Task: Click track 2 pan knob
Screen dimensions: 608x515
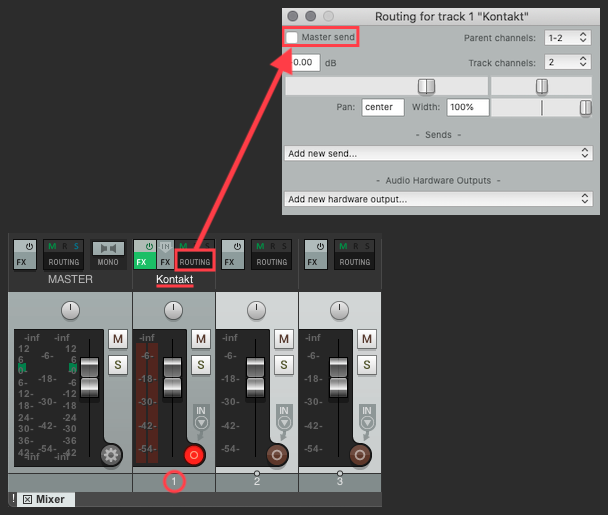Action: pos(256,311)
